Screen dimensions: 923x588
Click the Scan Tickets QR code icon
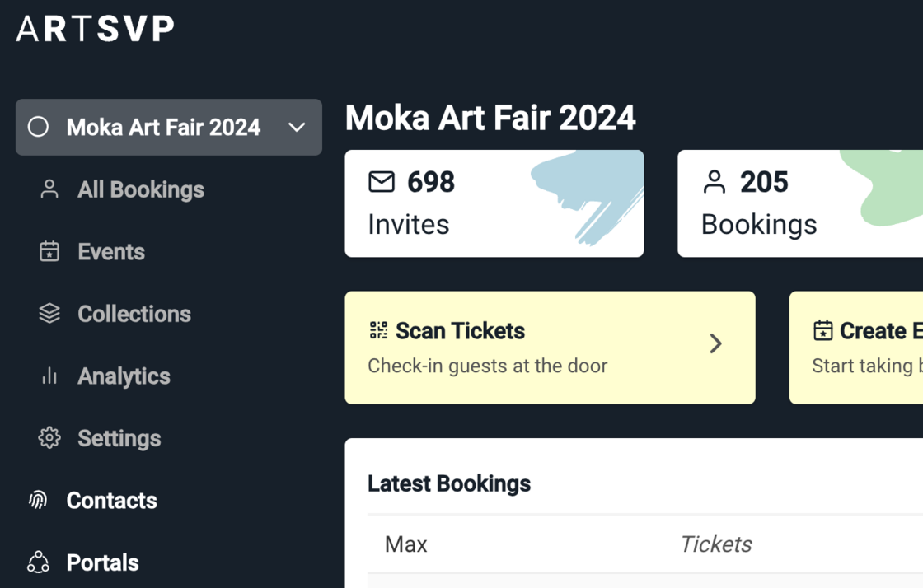point(378,330)
